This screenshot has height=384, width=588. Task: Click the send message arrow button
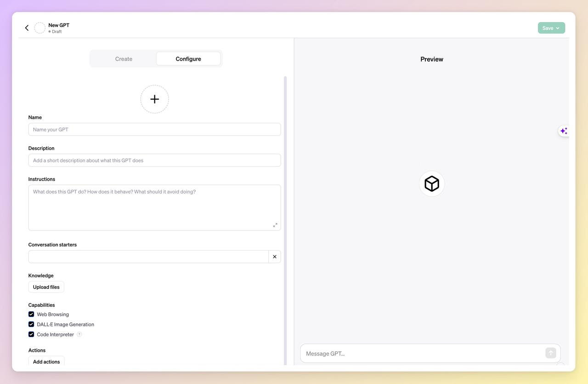(x=551, y=353)
